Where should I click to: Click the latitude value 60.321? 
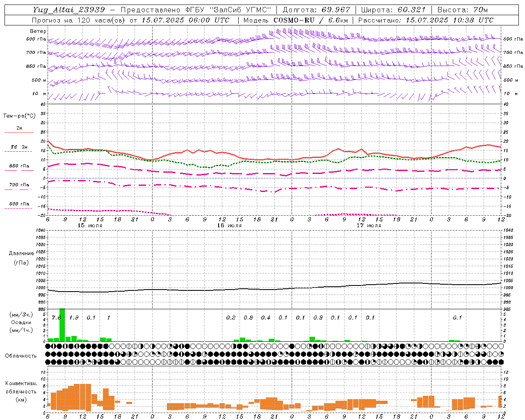tap(412, 10)
